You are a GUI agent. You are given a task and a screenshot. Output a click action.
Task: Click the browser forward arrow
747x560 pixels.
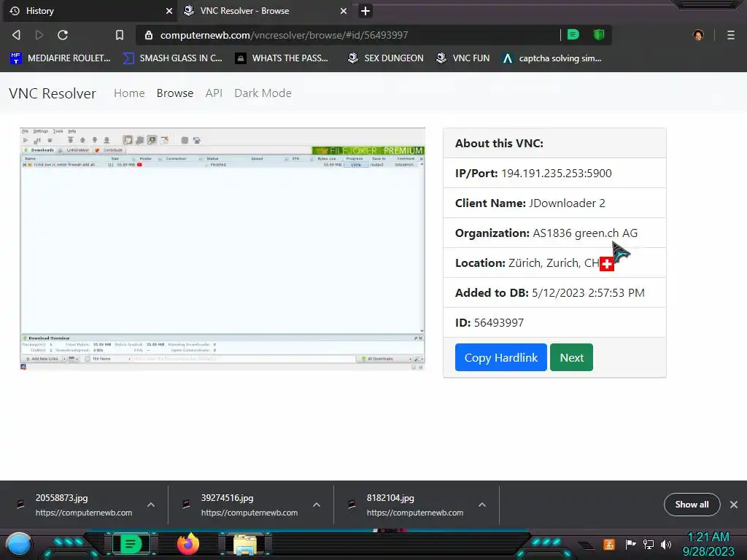pyautogui.click(x=39, y=35)
